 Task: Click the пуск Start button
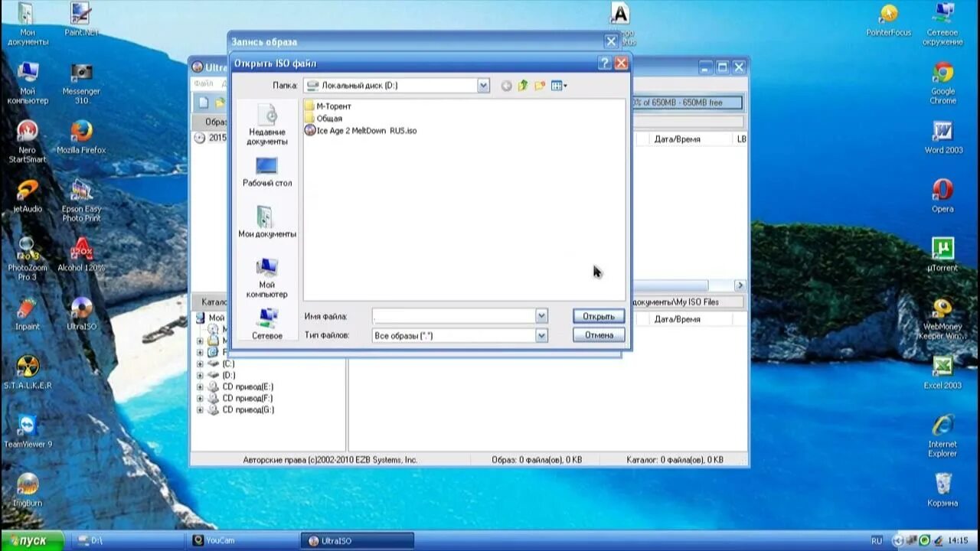click(x=31, y=540)
